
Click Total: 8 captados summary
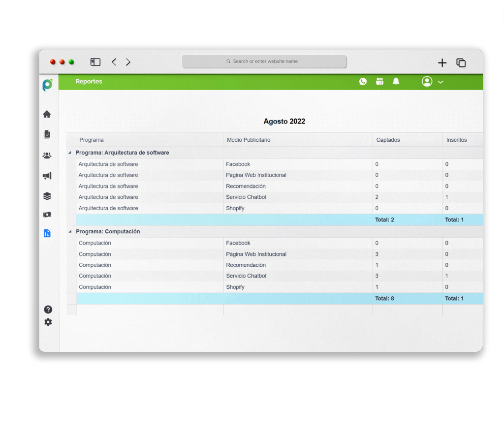384,299
